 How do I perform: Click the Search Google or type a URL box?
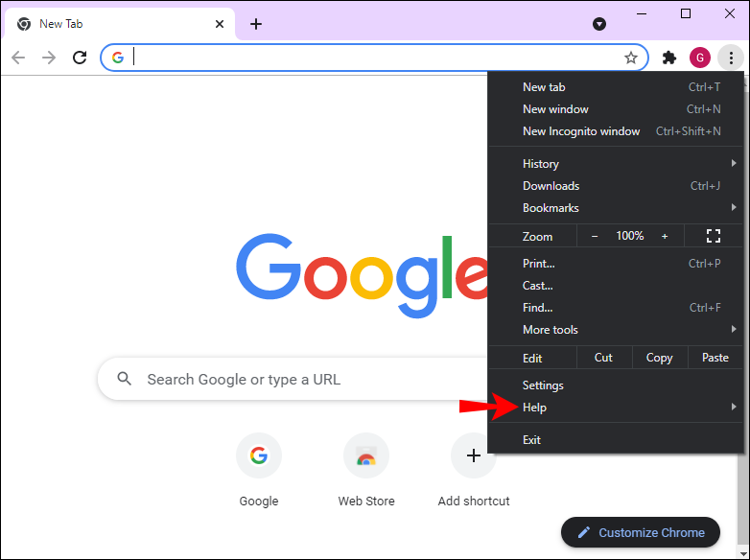(x=293, y=379)
